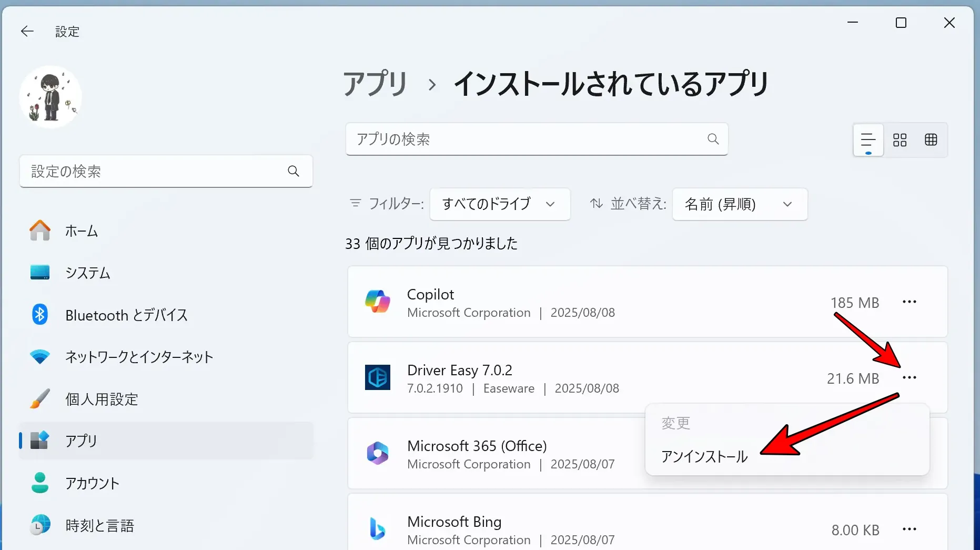Select the Microsoft Bing name
Viewport: 980px width, 550px height.
point(454,522)
